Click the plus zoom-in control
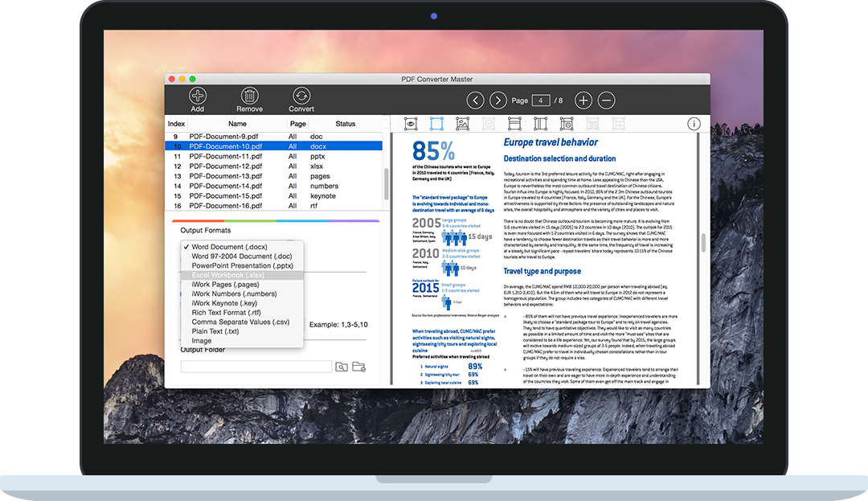The height and width of the screenshot is (501, 868). [x=584, y=100]
